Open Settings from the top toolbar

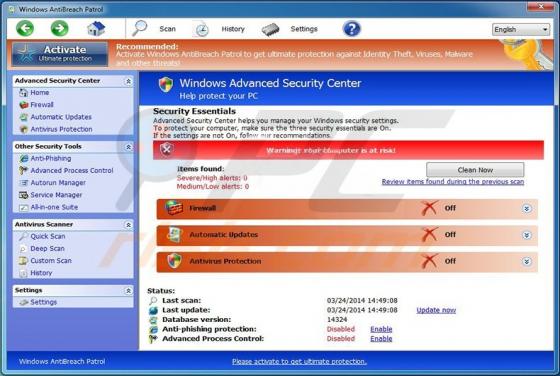point(304,29)
